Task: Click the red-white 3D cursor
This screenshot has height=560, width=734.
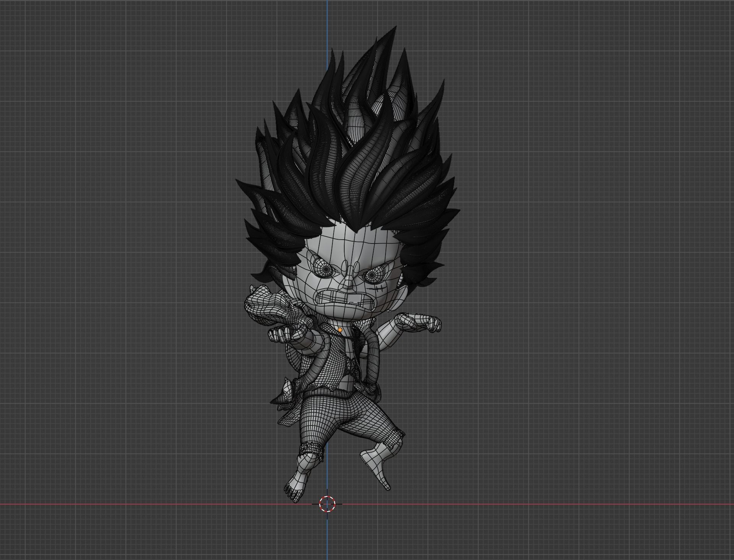Action: tap(327, 504)
